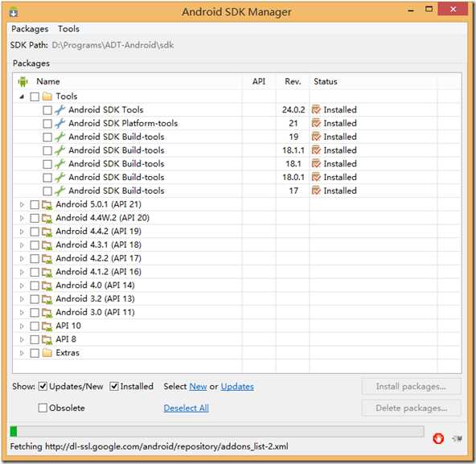
Task: Expand the API 10 node
Action: click(22, 326)
